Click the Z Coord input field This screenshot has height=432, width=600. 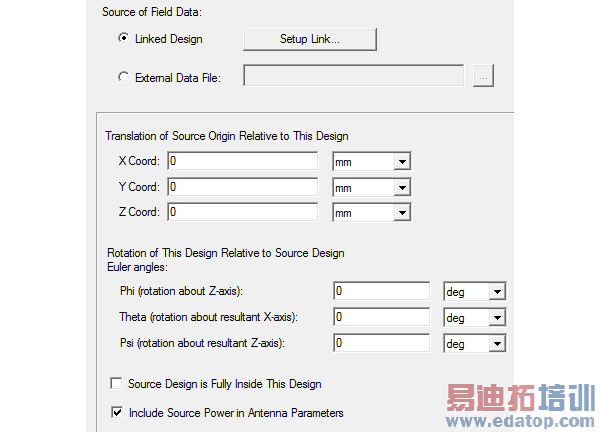coord(242,212)
